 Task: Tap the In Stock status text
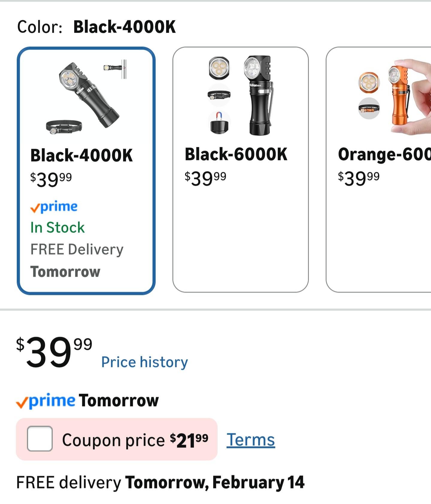point(57,228)
